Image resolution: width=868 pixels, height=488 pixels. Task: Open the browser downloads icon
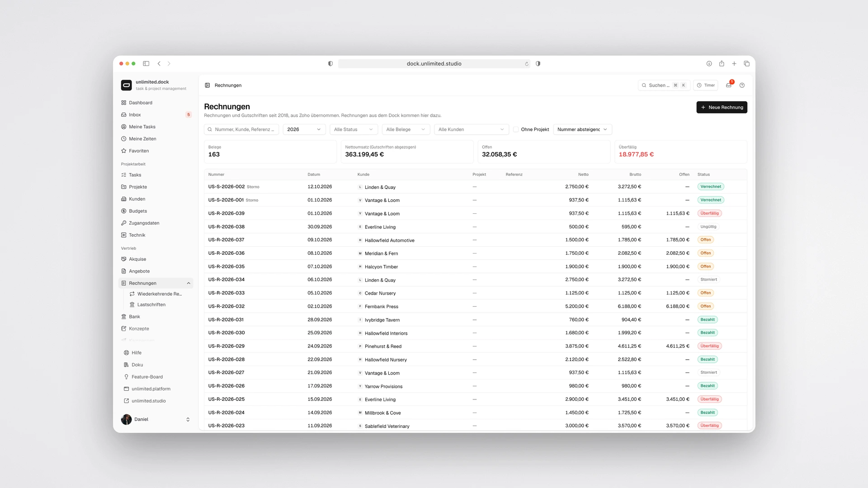click(709, 64)
